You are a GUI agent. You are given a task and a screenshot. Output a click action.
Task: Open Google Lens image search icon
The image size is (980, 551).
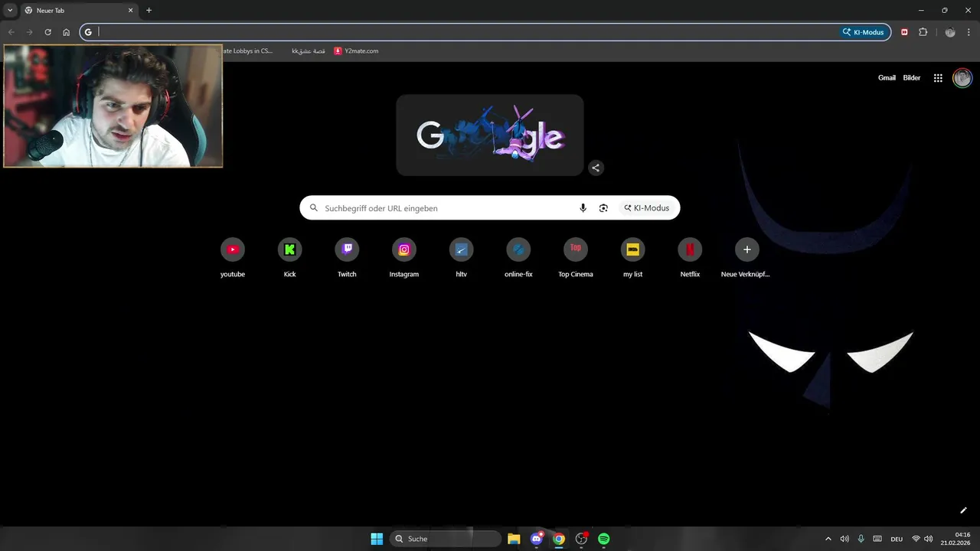603,208
